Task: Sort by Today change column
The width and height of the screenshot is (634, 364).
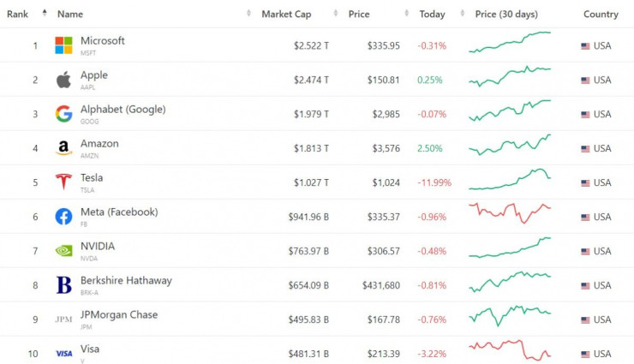Action: pos(432,14)
